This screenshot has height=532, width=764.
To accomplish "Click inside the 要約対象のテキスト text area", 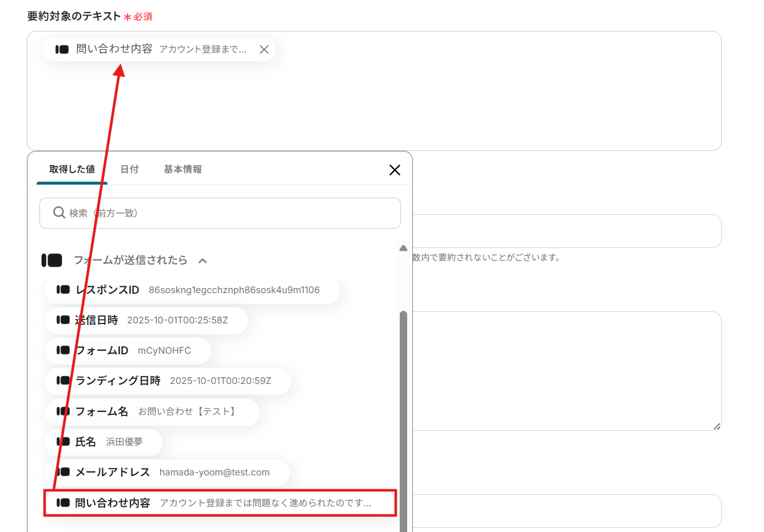I will pyautogui.click(x=374, y=91).
